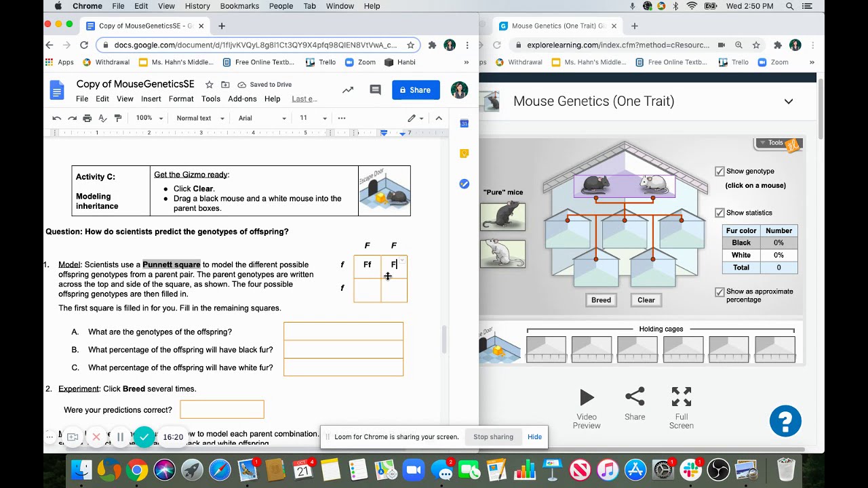Click the 'Were your predictions correct?' answer box
868x488 pixels.
(x=222, y=409)
